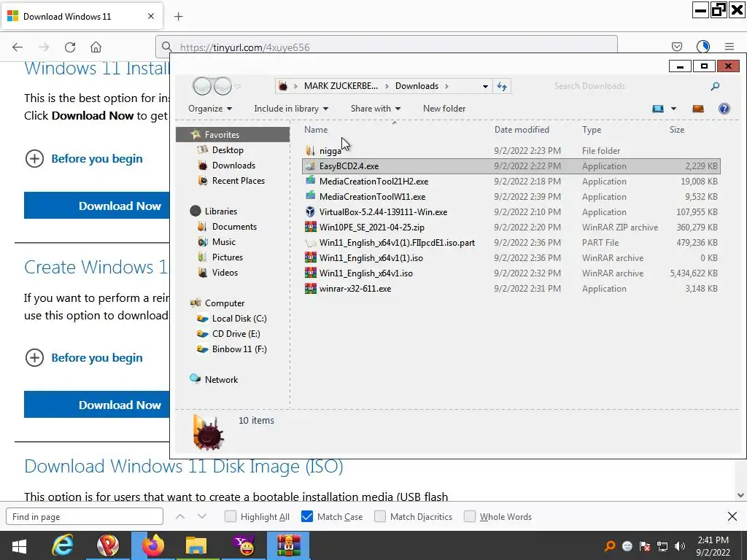Open the Start menu

19,545
